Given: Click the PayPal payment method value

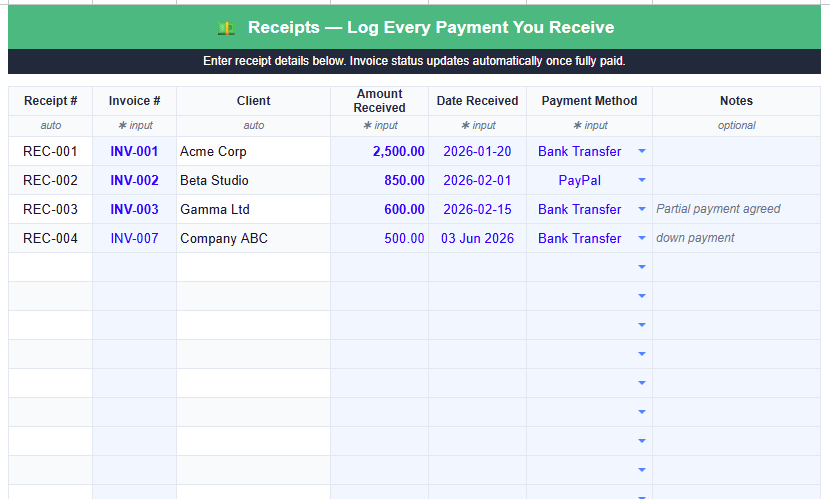Looking at the screenshot, I should click(x=580, y=180).
